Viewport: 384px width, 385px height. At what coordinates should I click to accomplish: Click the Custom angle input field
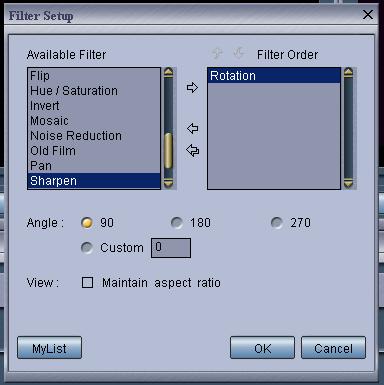click(x=171, y=248)
